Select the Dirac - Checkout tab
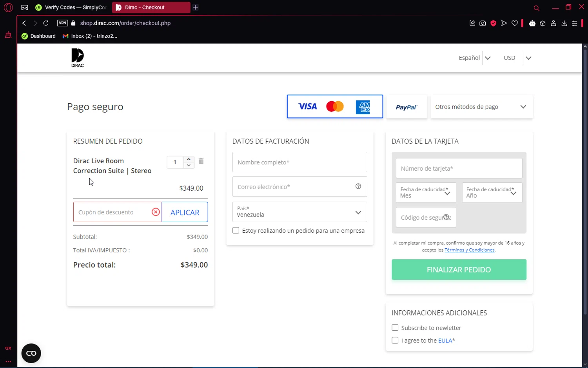 [151, 7]
